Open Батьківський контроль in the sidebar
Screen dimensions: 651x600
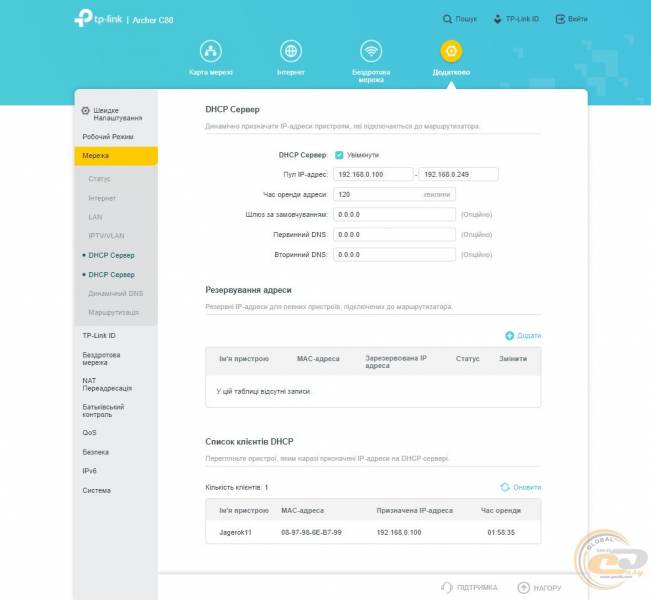[103, 411]
